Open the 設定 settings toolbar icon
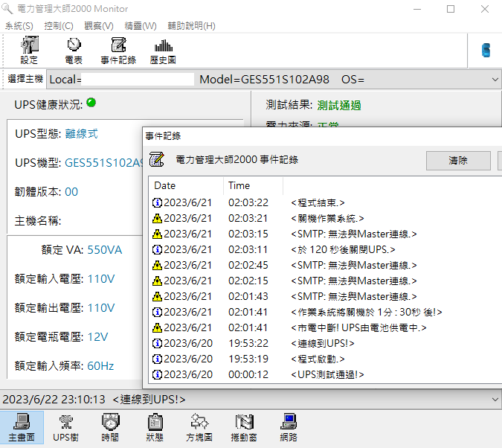 [x=29, y=51]
